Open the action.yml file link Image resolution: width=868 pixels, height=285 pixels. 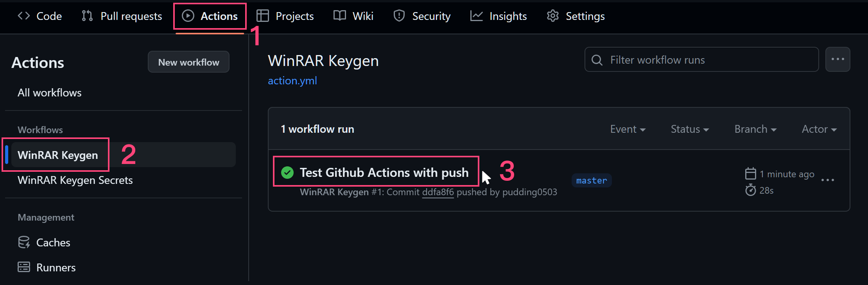(x=292, y=81)
